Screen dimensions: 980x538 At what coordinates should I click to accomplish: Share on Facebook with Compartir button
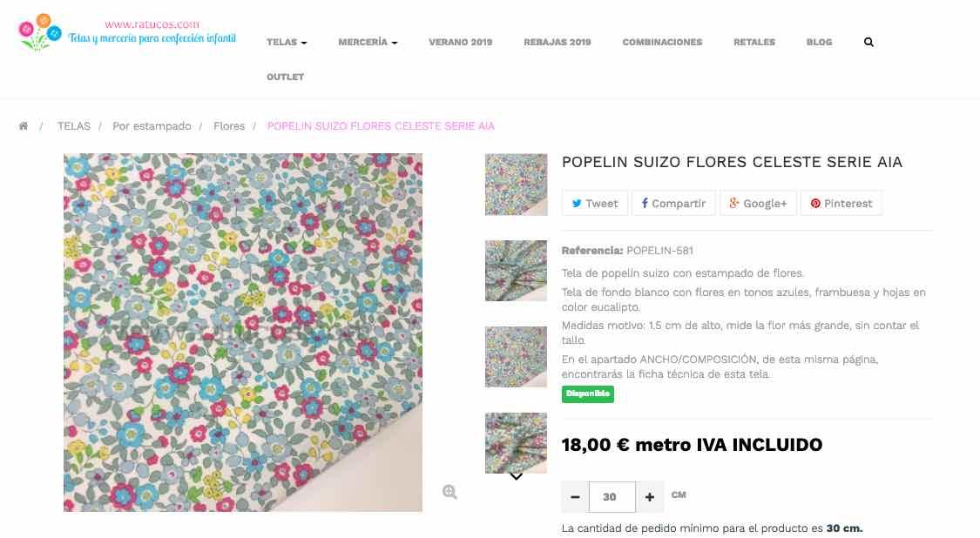click(x=673, y=203)
